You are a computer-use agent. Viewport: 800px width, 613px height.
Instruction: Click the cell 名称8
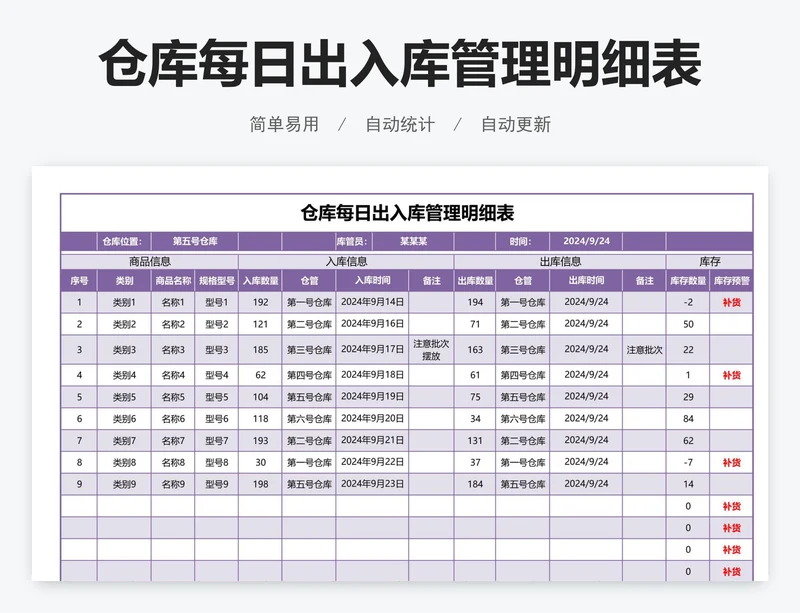pyautogui.click(x=173, y=462)
